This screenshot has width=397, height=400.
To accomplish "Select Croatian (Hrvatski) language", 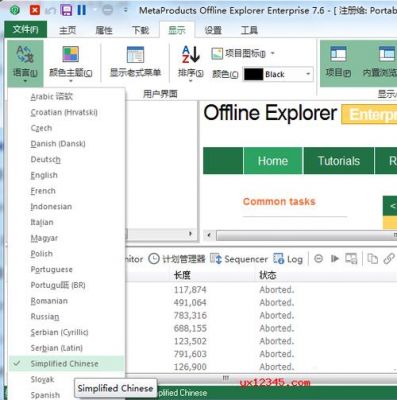I will pyautogui.click(x=67, y=112).
